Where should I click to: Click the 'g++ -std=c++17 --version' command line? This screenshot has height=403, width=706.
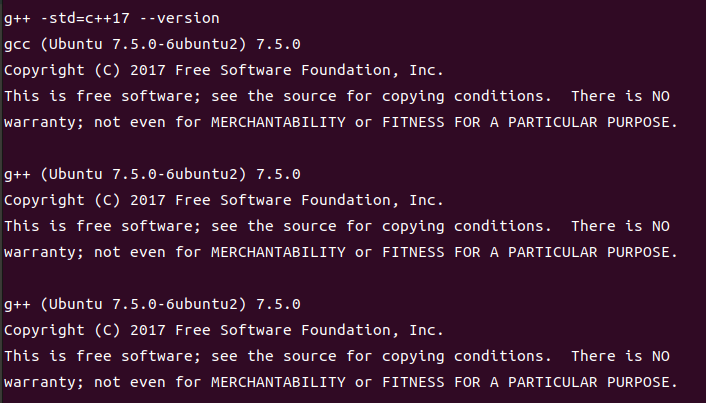pos(112,18)
